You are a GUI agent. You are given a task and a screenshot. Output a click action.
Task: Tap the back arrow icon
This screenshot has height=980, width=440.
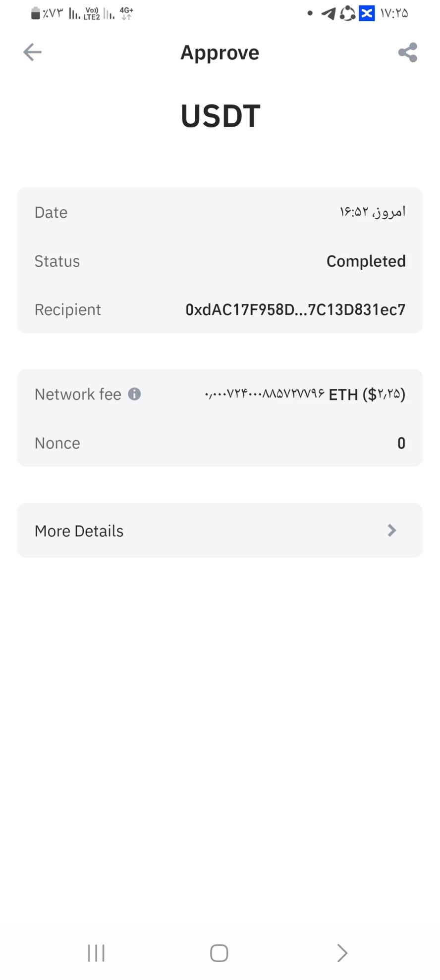32,52
